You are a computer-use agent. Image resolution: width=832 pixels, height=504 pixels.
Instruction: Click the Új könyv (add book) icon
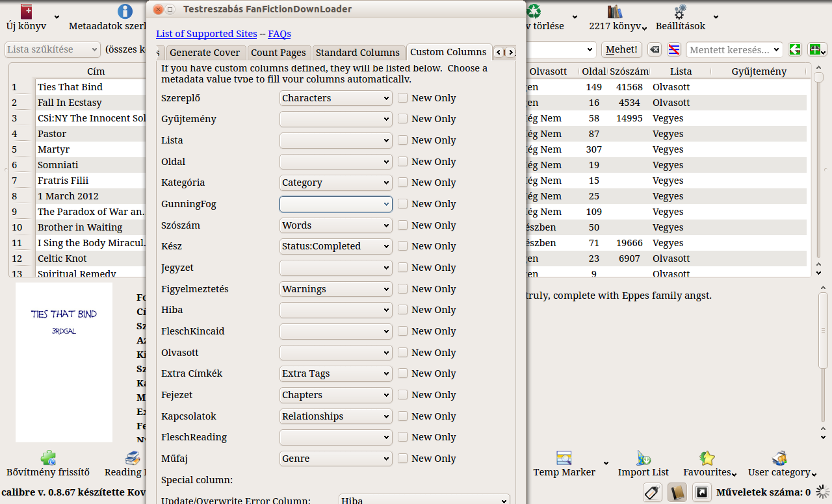point(26,12)
